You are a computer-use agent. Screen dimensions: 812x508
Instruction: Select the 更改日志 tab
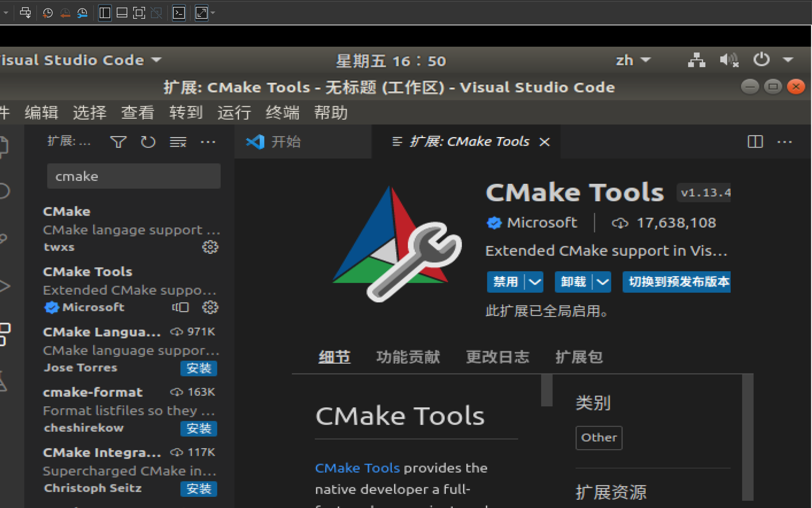tap(498, 356)
